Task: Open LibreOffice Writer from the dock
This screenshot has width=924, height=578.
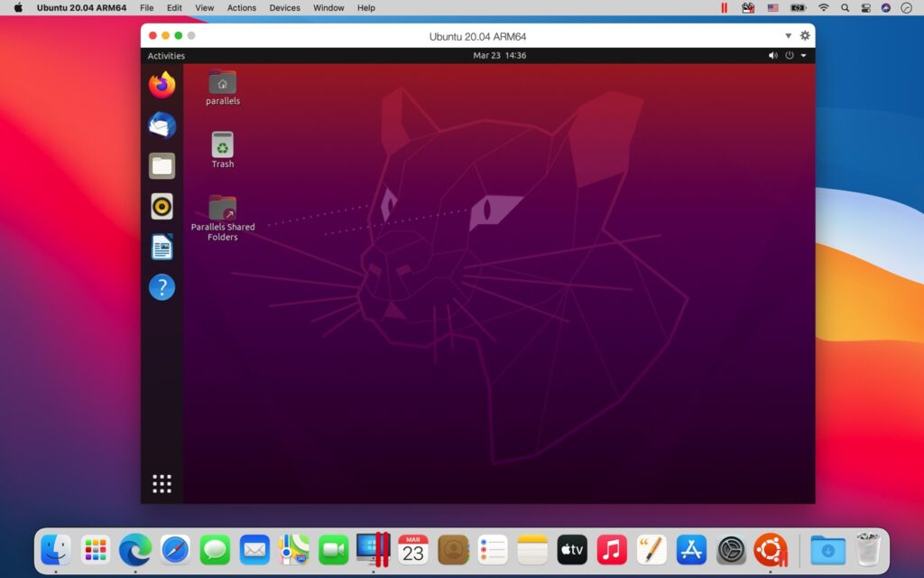Action: coord(162,246)
